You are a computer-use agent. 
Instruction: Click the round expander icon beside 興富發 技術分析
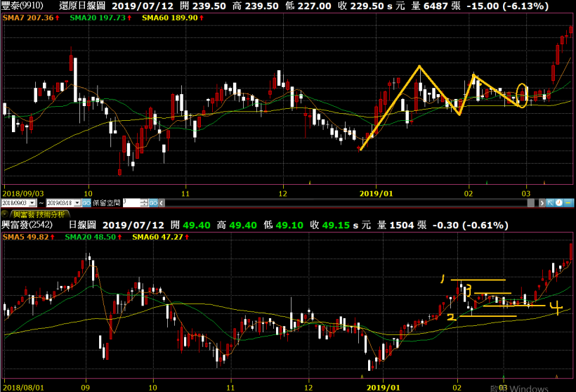[4, 214]
